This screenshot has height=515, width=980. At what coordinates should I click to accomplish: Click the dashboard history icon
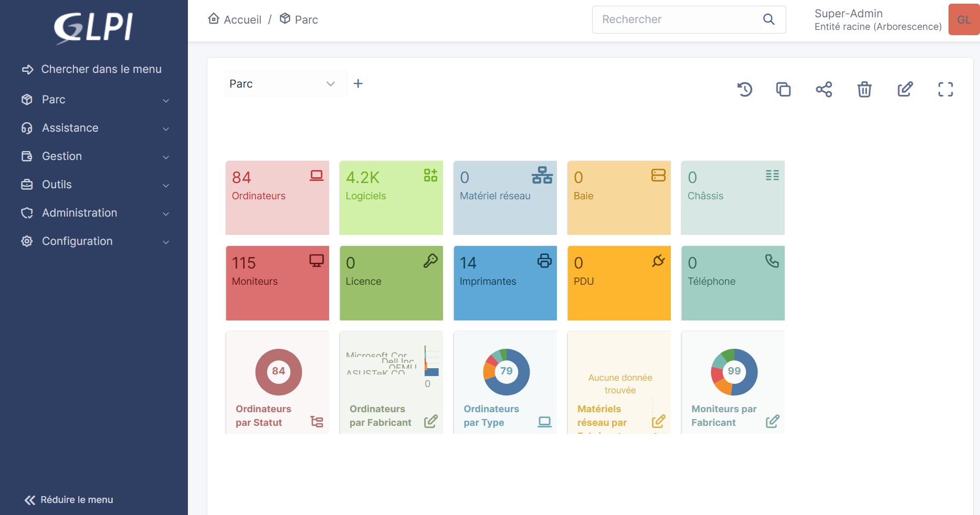tap(744, 89)
